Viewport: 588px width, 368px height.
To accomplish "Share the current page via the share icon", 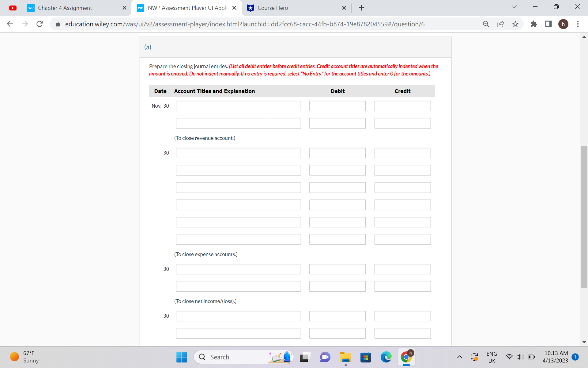I will coord(500,24).
